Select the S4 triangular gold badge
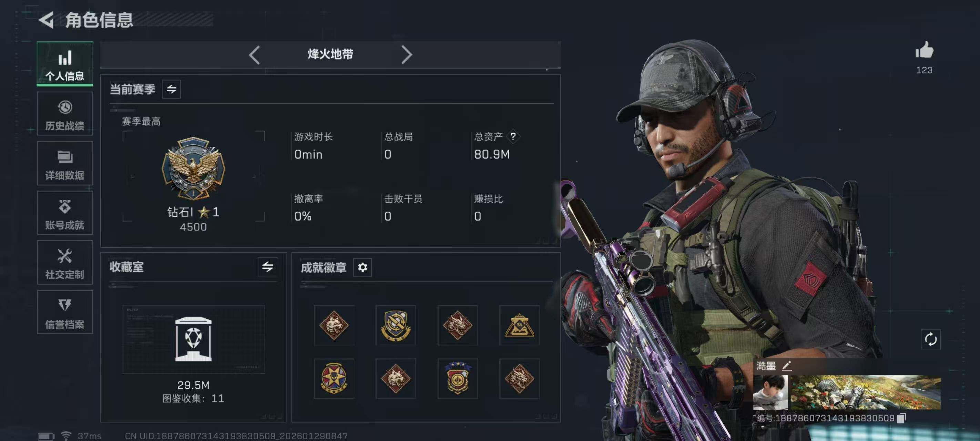Screen dimensions: 980x441 click(519, 325)
